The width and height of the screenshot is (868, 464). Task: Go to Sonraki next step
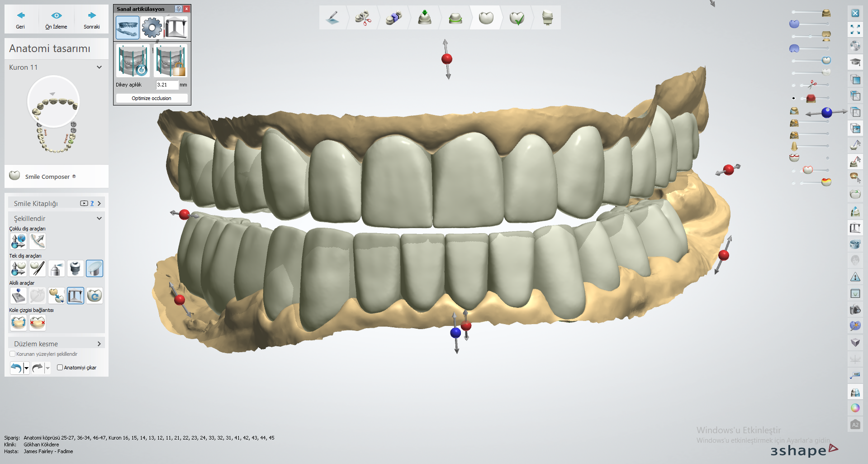(92, 19)
